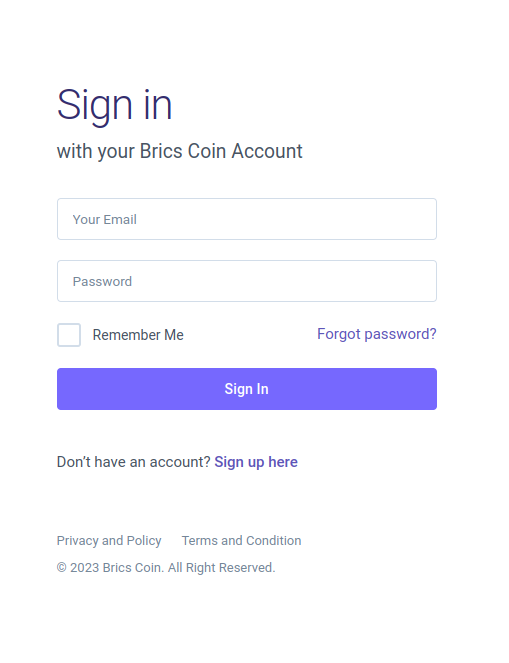Tick the Remember Me checkbox
This screenshot has width=509, height=663.
[69, 335]
